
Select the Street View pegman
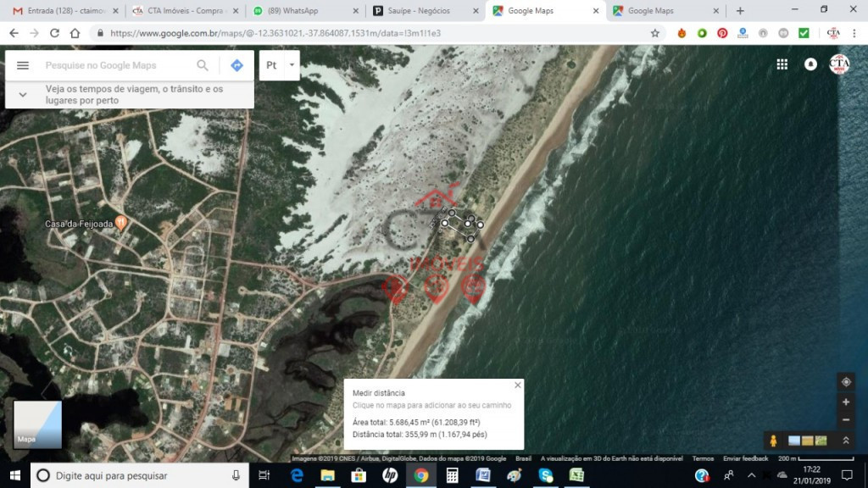pyautogui.click(x=772, y=441)
